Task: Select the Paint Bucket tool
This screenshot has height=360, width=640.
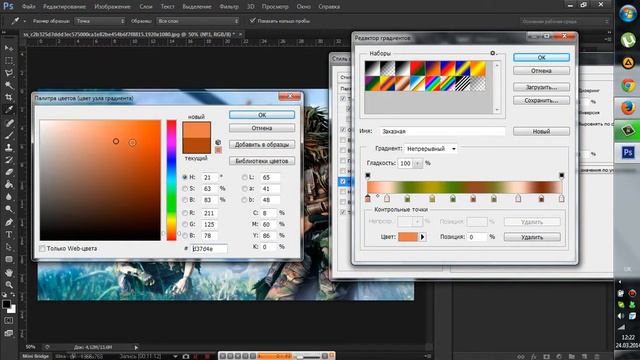Action: pos(9,184)
